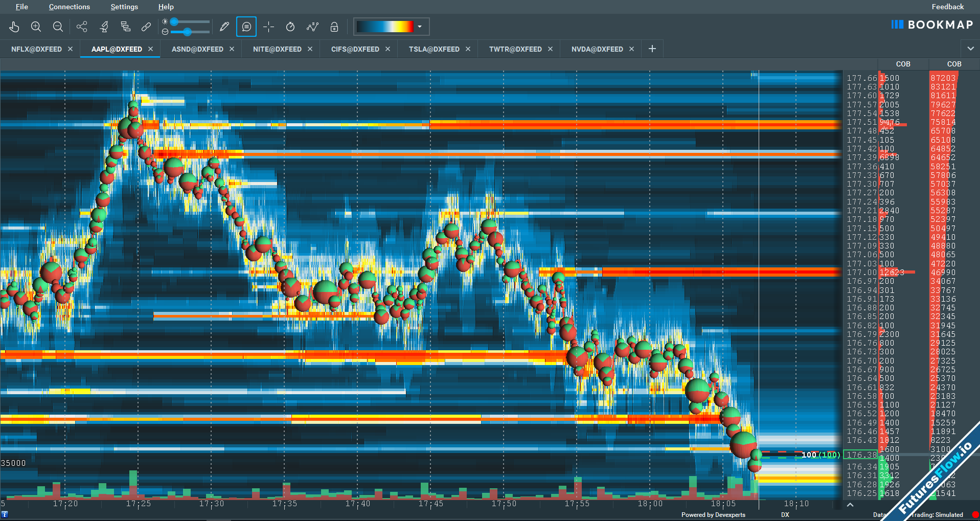Click the Feedback button
Viewport: 980px width, 521px height.
947,7
